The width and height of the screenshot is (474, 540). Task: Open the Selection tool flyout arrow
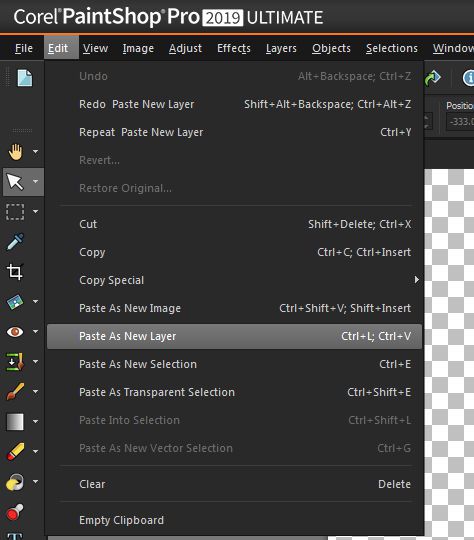coord(35,211)
